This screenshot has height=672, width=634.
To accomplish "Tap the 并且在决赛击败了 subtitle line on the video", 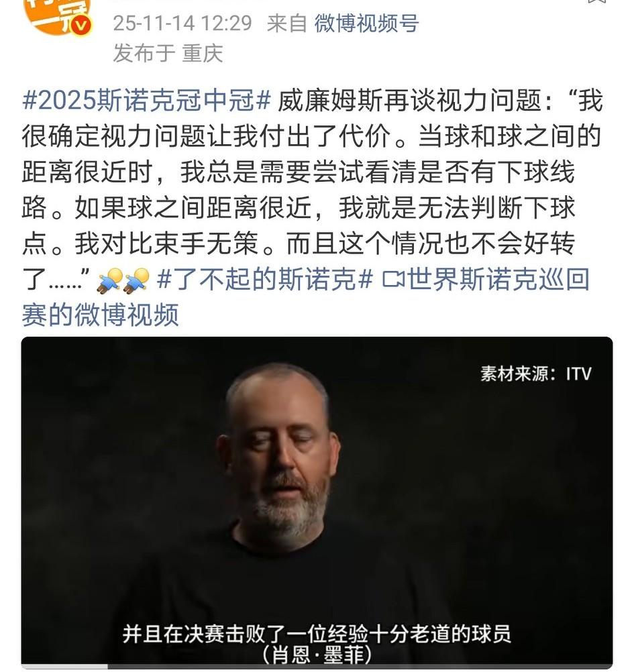I will pyautogui.click(x=317, y=634).
